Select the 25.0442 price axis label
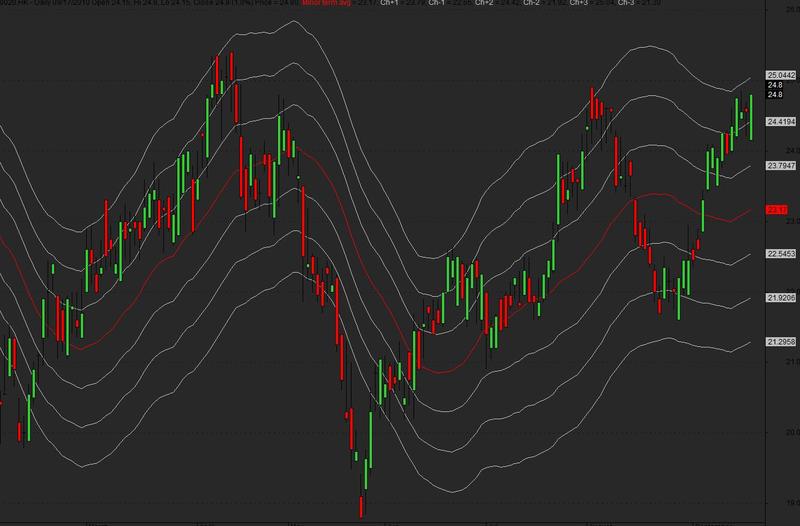800x526 pixels. pyautogui.click(x=782, y=75)
